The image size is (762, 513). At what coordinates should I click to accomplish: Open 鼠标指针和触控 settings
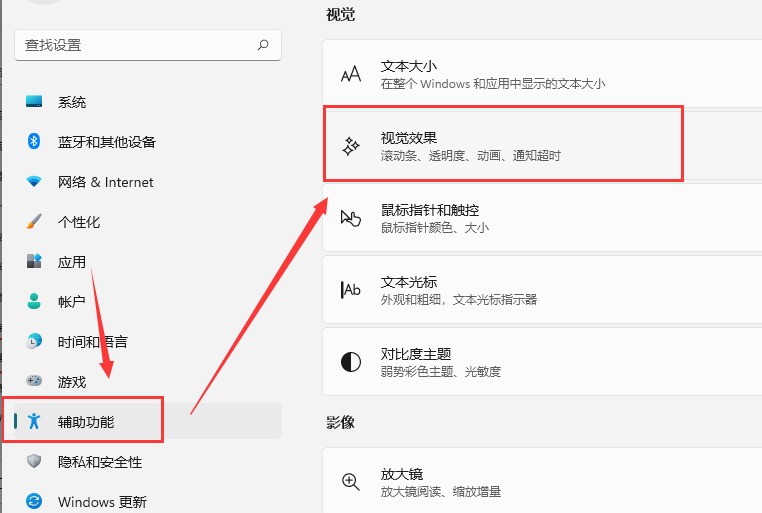pyautogui.click(x=542, y=218)
